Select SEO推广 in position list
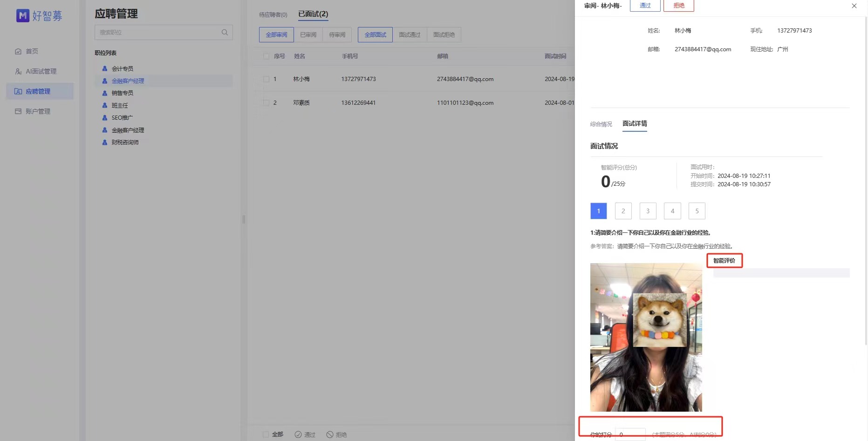Viewport: 868px width, 441px height. pyautogui.click(x=122, y=118)
